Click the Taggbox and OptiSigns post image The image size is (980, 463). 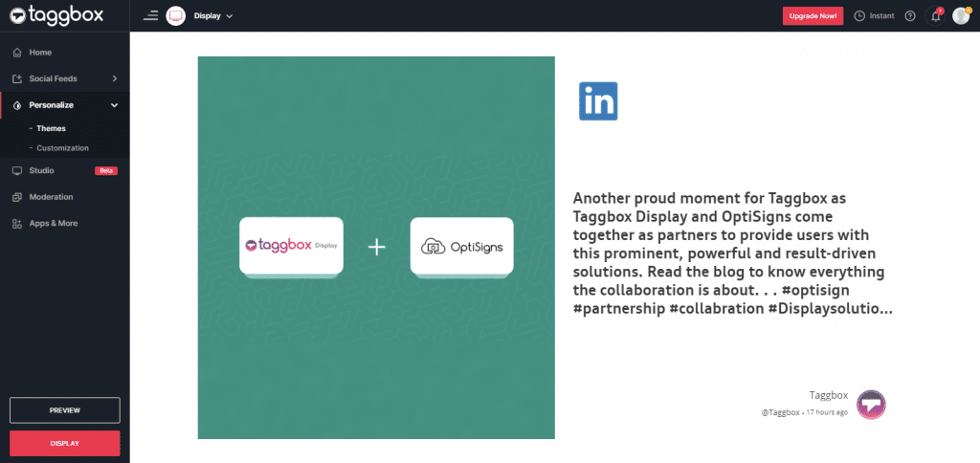[376, 247]
